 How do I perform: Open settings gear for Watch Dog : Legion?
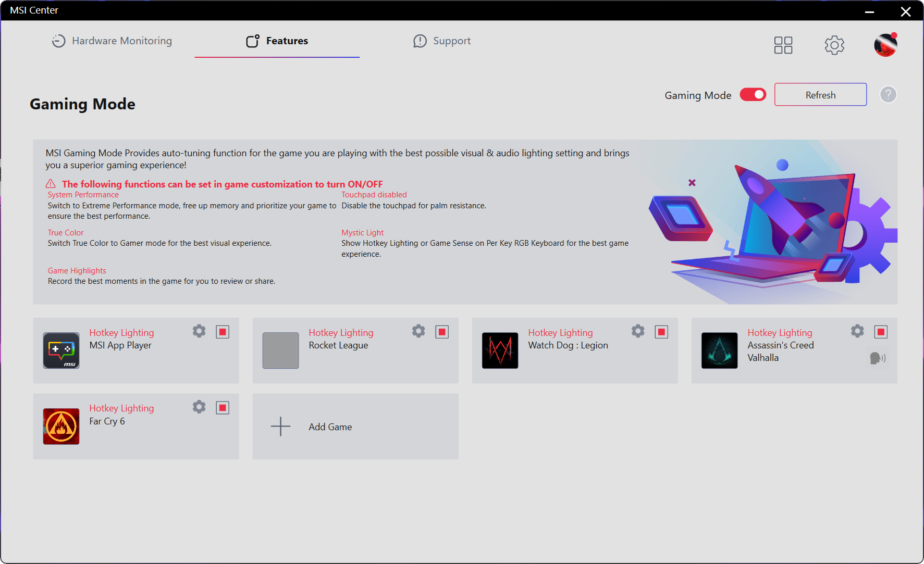point(638,331)
